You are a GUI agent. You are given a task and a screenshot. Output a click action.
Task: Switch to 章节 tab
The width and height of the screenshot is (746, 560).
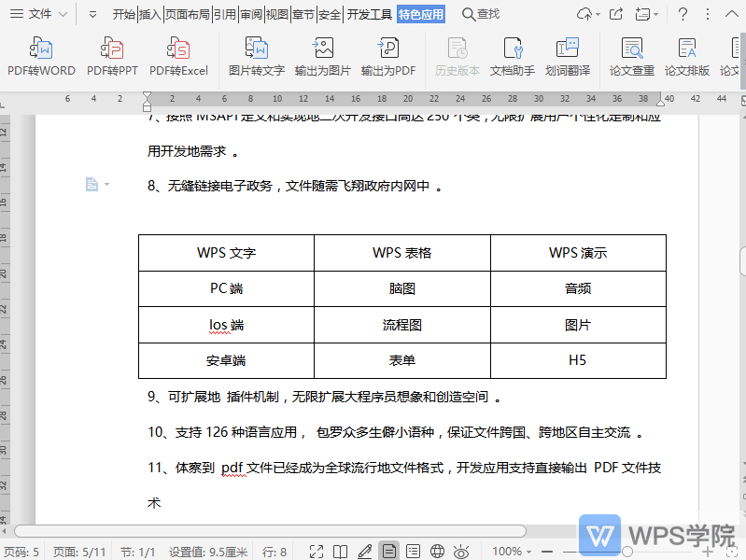(x=303, y=14)
